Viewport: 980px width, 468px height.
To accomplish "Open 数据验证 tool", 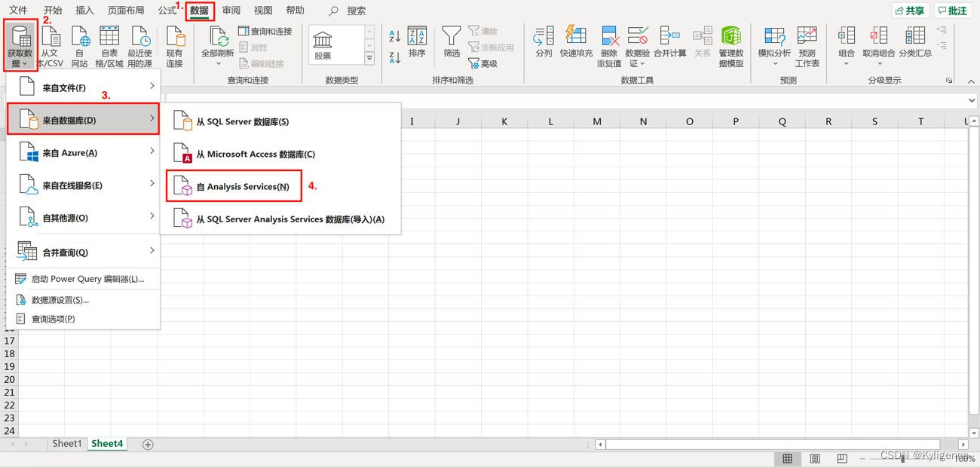I will point(638,46).
